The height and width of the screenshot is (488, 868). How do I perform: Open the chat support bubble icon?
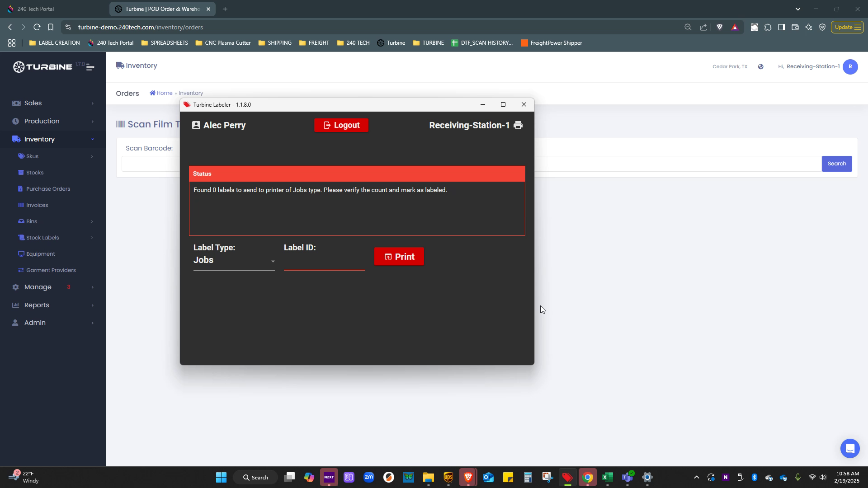850,448
